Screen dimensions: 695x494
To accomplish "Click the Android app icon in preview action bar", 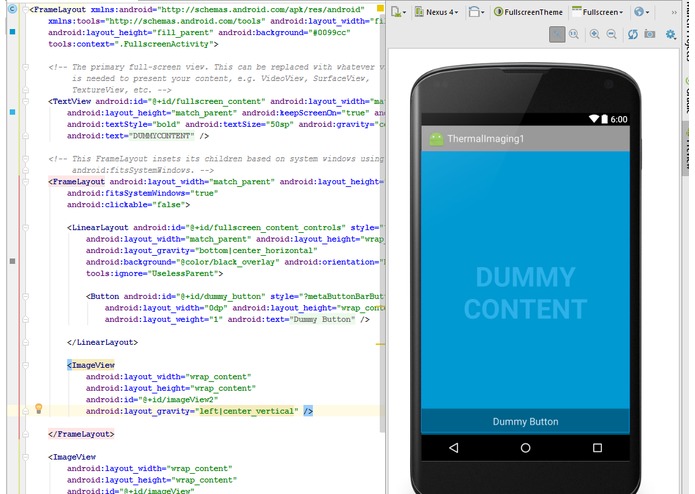I will tap(436, 139).
